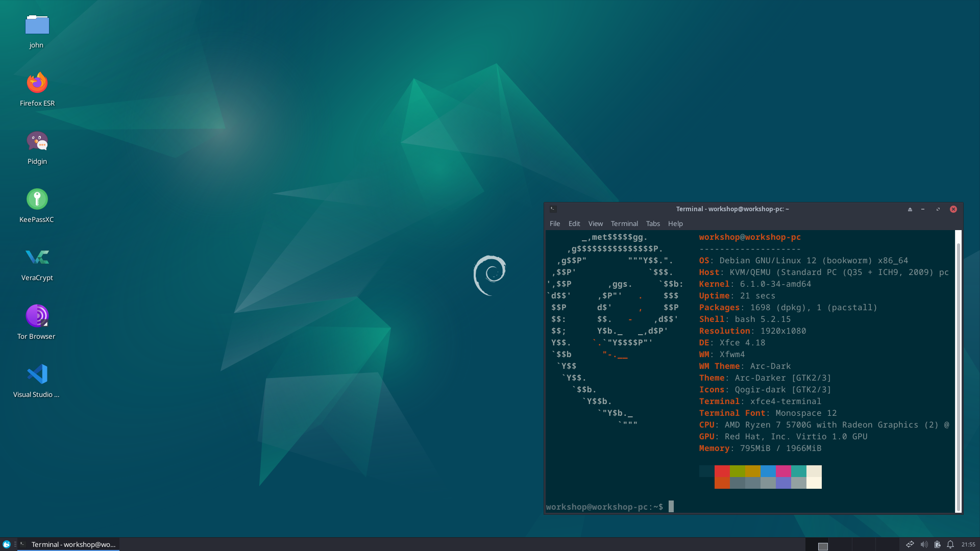The image size is (980, 551).
Task: Open Visual Studio Code
Action: pos(36,373)
